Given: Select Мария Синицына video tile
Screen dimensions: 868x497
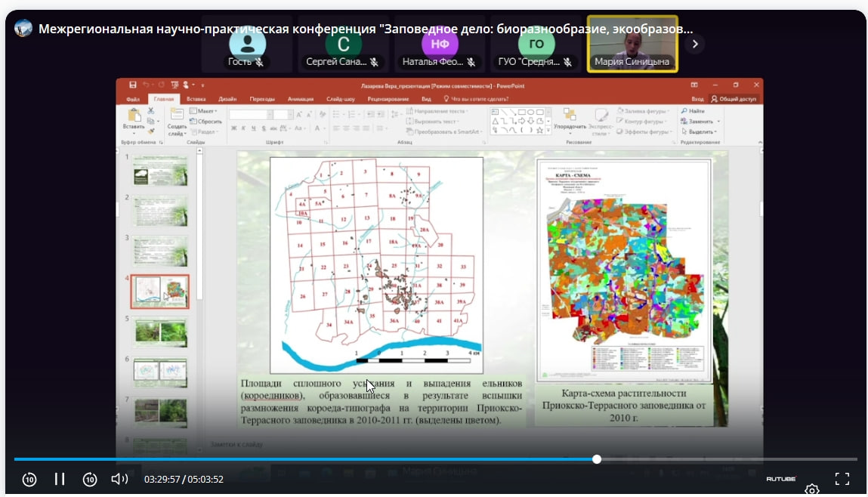Looking at the screenshot, I should click(x=632, y=45).
